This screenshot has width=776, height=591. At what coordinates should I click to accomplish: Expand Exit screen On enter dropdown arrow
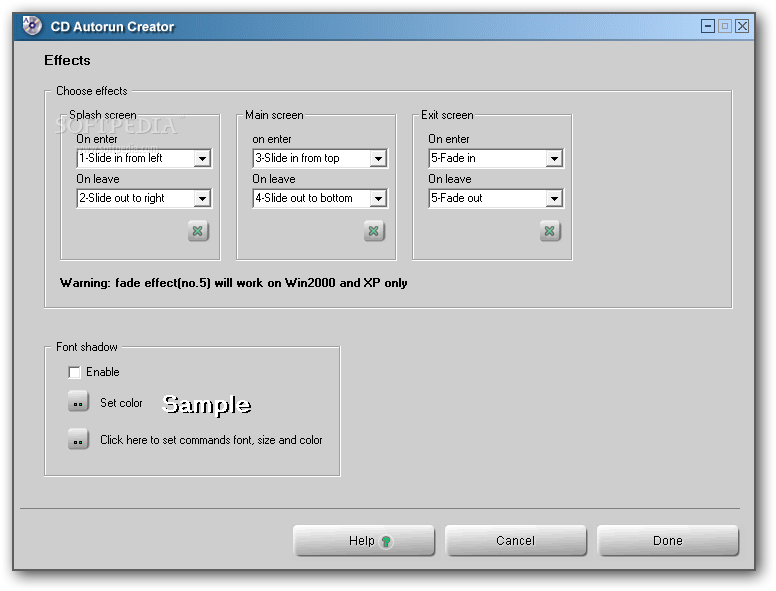click(x=554, y=158)
